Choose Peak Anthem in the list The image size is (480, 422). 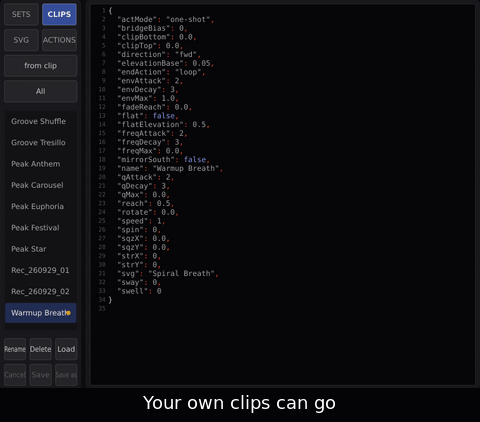(x=41, y=164)
